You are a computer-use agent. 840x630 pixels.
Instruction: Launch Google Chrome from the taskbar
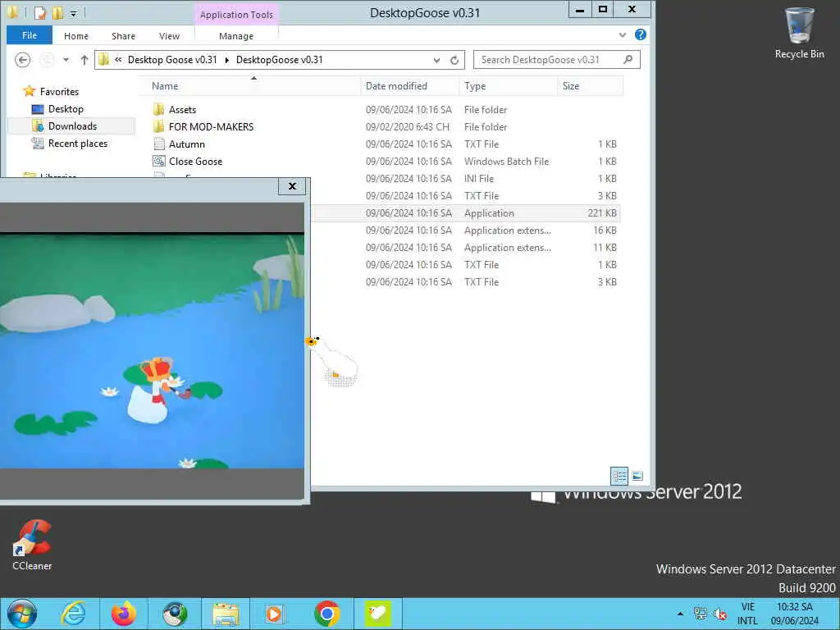326,614
